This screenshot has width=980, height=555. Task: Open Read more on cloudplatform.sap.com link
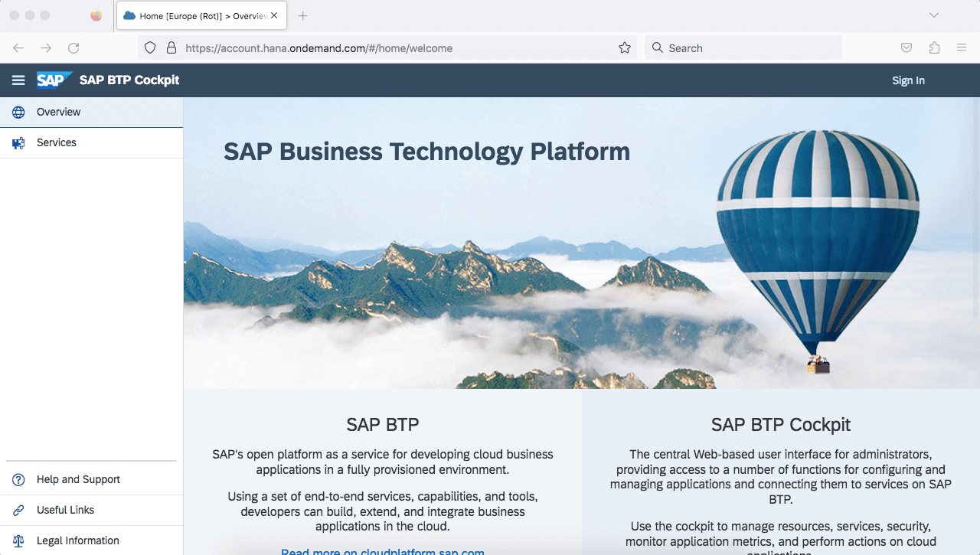coord(382,550)
